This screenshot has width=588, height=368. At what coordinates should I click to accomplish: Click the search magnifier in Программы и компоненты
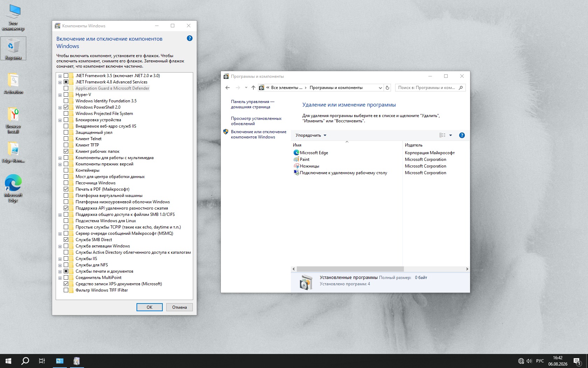point(461,88)
